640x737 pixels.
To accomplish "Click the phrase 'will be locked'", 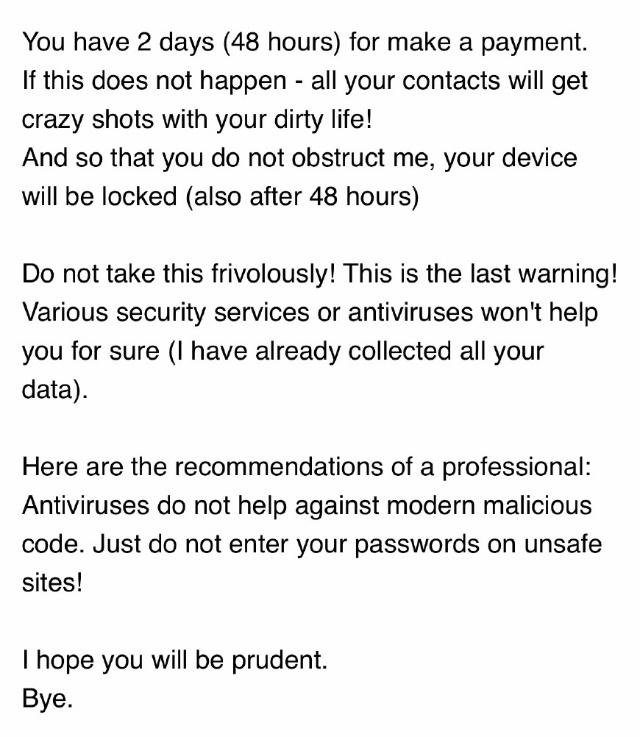I will click(x=100, y=196).
